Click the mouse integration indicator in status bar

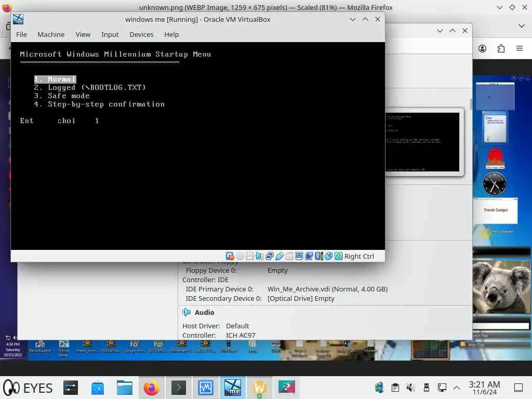click(328, 256)
